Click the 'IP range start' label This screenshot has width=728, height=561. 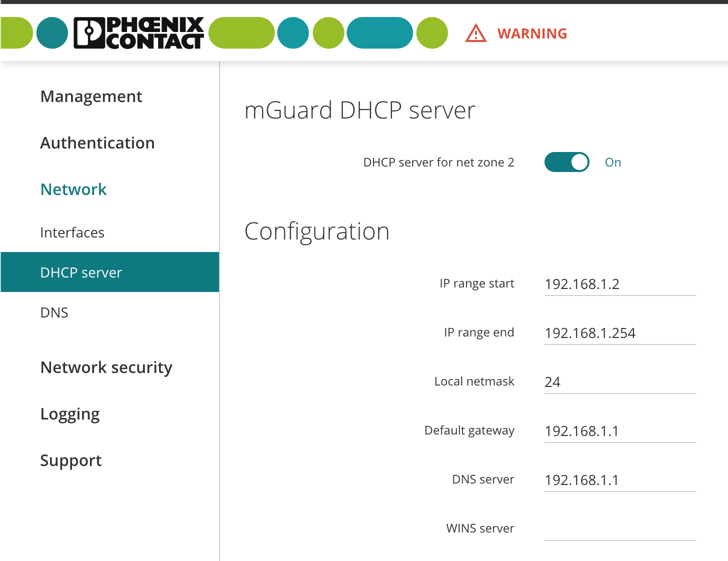(x=477, y=283)
